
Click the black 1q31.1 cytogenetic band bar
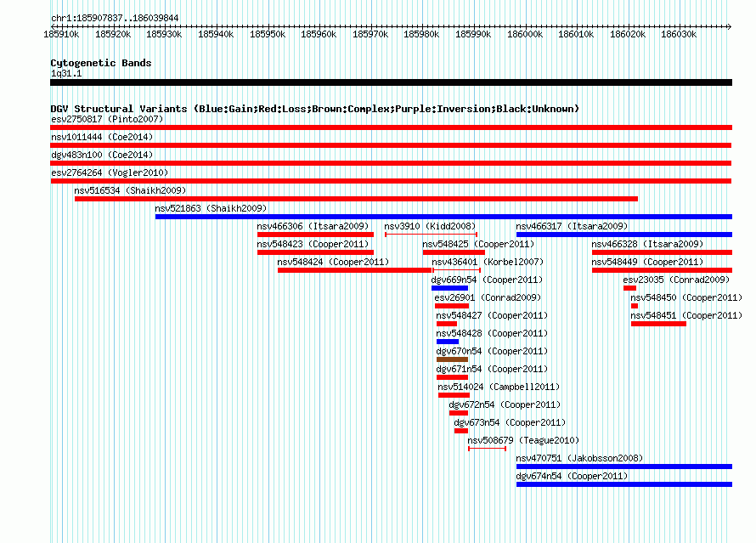click(391, 82)
